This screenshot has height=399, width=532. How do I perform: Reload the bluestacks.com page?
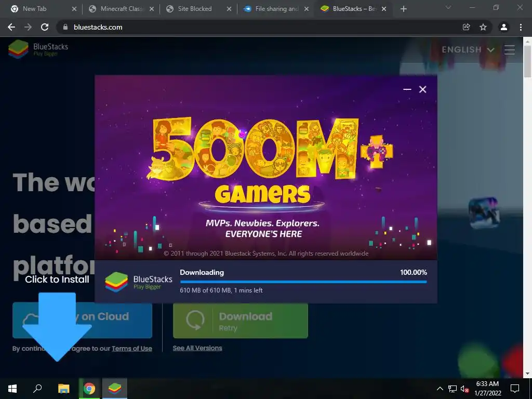pos(45,27)
